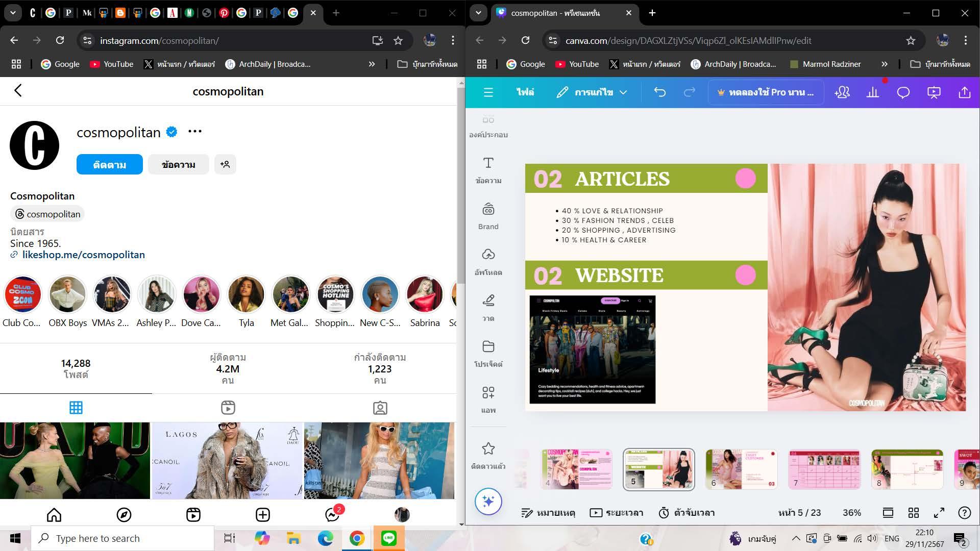The height and width of the screenshot is (551, 980).
Task: Open likeshop.me/cosmopolitan link
Action: [x=83, y=255]
